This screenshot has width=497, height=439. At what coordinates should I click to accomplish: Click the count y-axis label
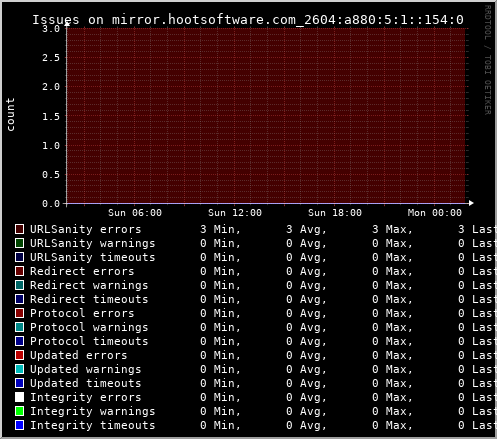coord(10,114)
